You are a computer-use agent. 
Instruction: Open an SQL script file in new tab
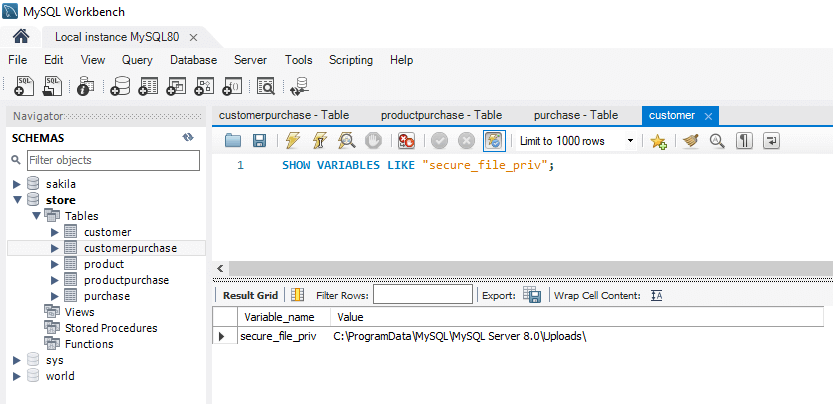click(52, 86)
